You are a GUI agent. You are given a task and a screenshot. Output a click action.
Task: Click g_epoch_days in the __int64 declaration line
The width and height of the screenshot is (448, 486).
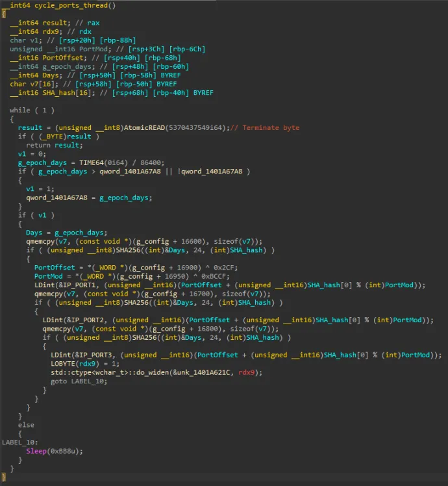click(x=67, y=66)
